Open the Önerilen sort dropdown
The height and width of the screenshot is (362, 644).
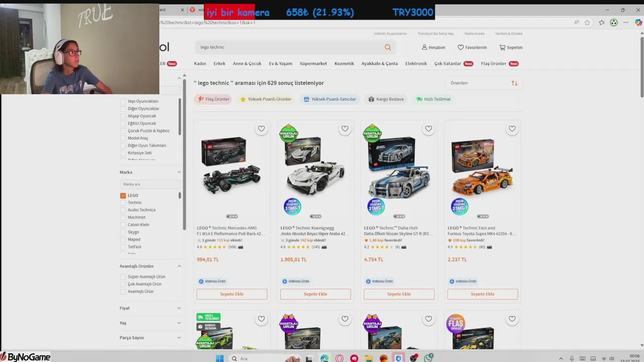pyautogui.click(x=484, y=83)
